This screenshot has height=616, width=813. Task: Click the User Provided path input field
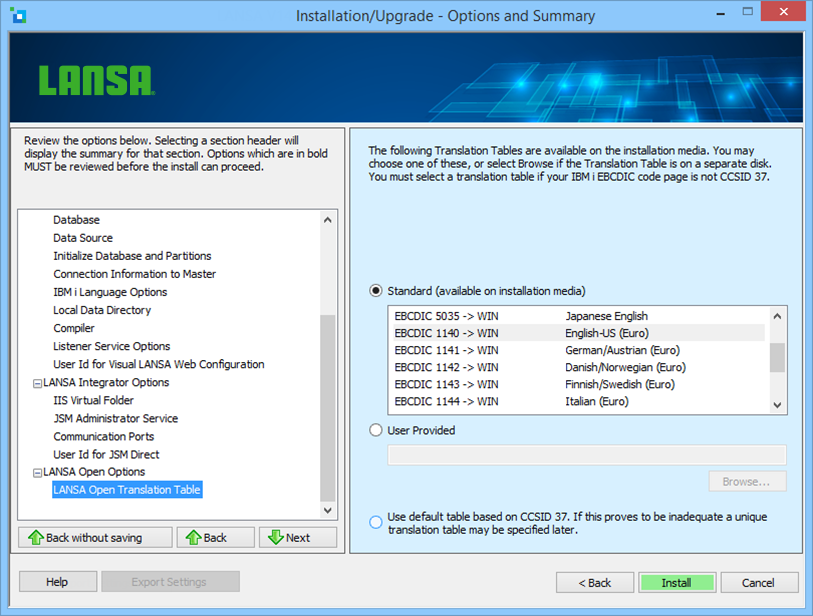(x=587, y=455)
